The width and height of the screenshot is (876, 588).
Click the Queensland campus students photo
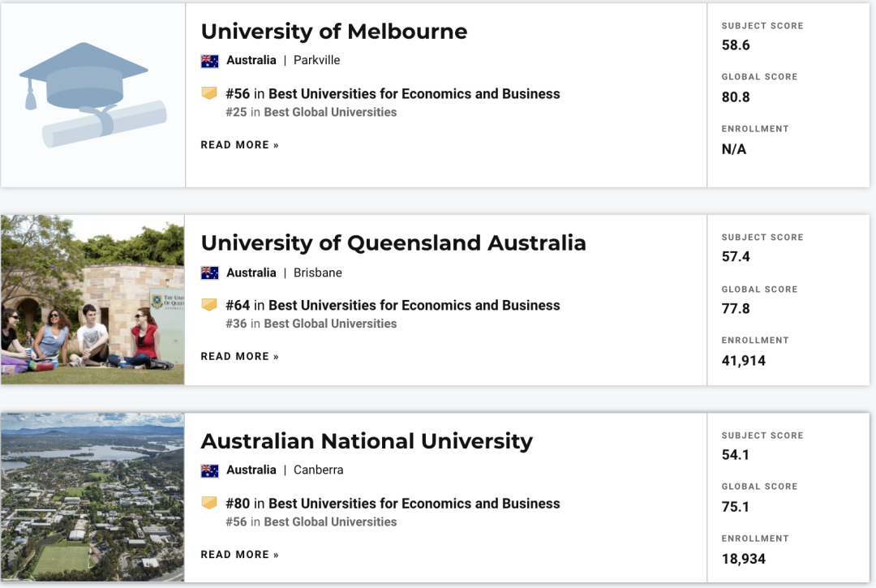pos(92,300)
